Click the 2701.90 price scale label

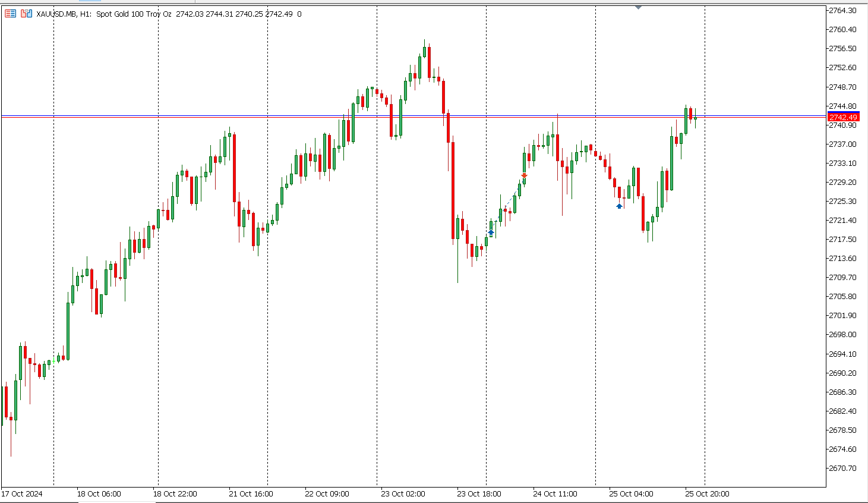coord(842,315)
